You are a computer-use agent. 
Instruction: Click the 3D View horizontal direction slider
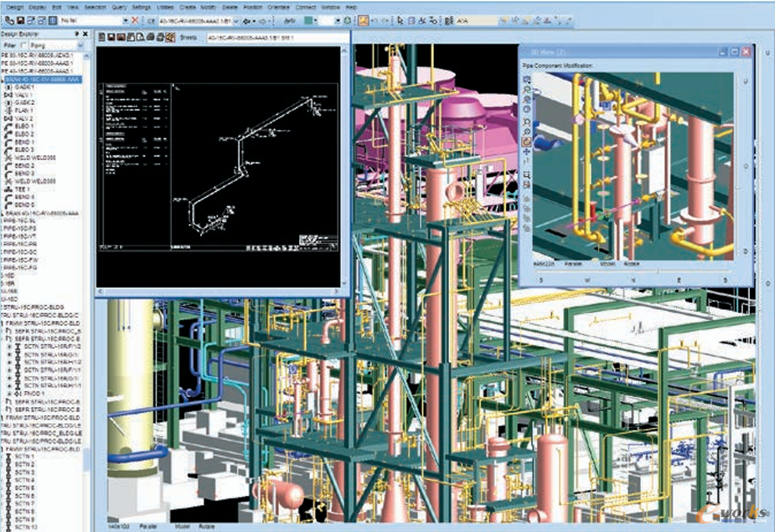tap(633, 272)
